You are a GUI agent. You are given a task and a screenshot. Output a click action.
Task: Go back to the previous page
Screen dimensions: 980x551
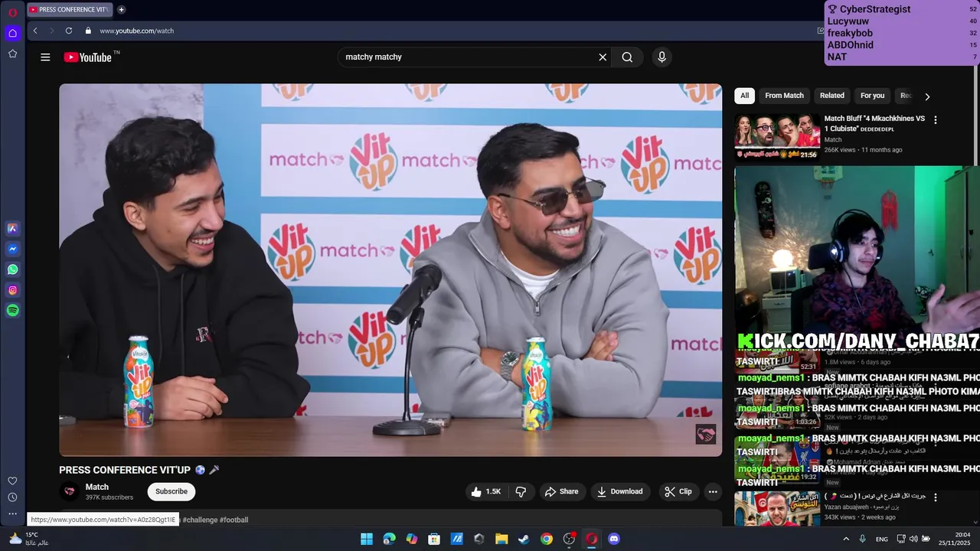[x=35, y=31]
